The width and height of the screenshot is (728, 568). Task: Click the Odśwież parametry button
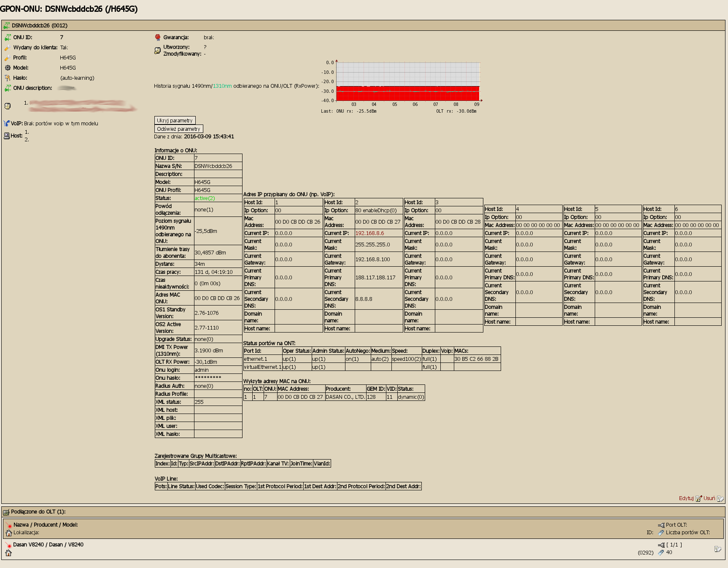tap(179, 129)
